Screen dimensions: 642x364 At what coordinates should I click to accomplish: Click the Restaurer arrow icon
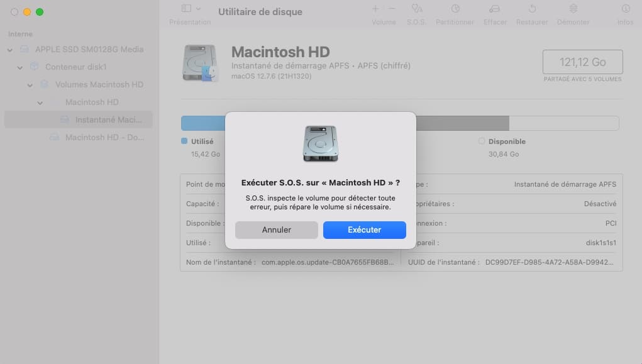[x=532, y=8]
